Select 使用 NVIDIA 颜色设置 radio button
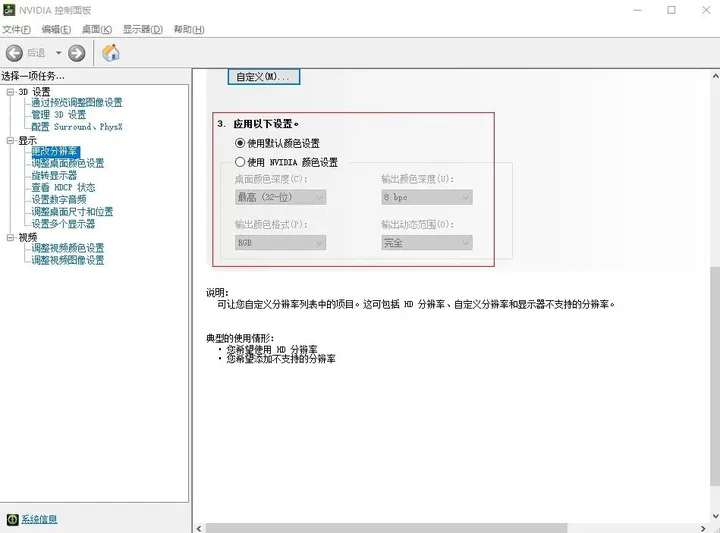The width and height of the screenshot is (720, 533). [240, 162]
